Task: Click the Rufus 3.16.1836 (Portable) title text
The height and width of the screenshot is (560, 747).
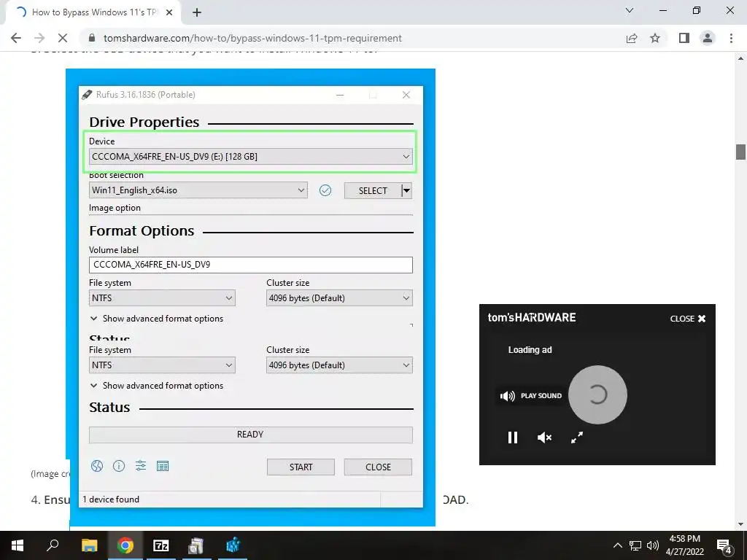Action: 146,94
